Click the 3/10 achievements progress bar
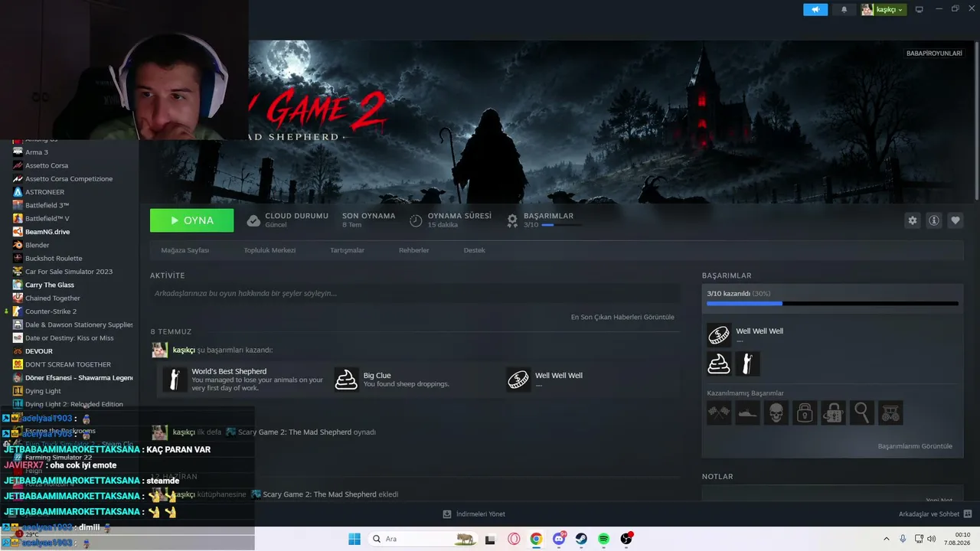Viewport: 980px width, 551px height. coord(832,304)
